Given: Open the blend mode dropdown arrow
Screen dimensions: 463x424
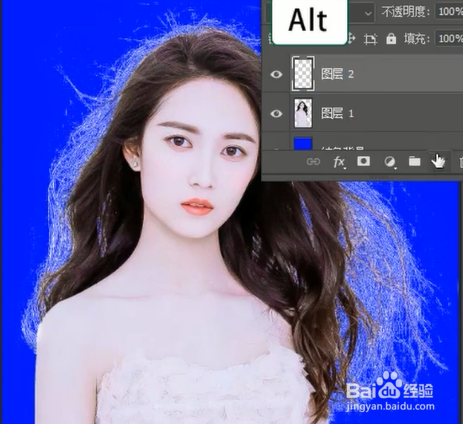Looking at the screenshot, I should pyautogui.click(x=368, y=13).
